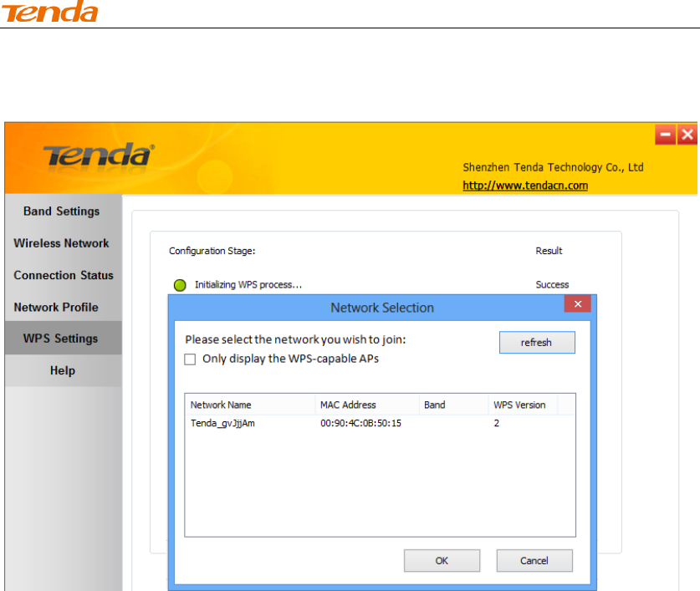Image resolution: width=700 pixels, height=591 pixels.
Task: Open the Help section
Action: click(63, 370)
